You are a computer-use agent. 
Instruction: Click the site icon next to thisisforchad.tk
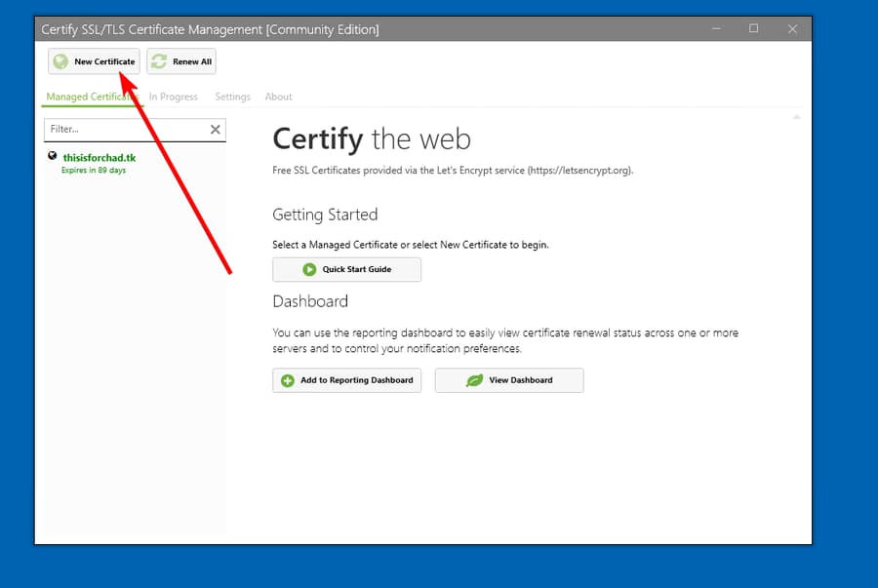(52, 155)
